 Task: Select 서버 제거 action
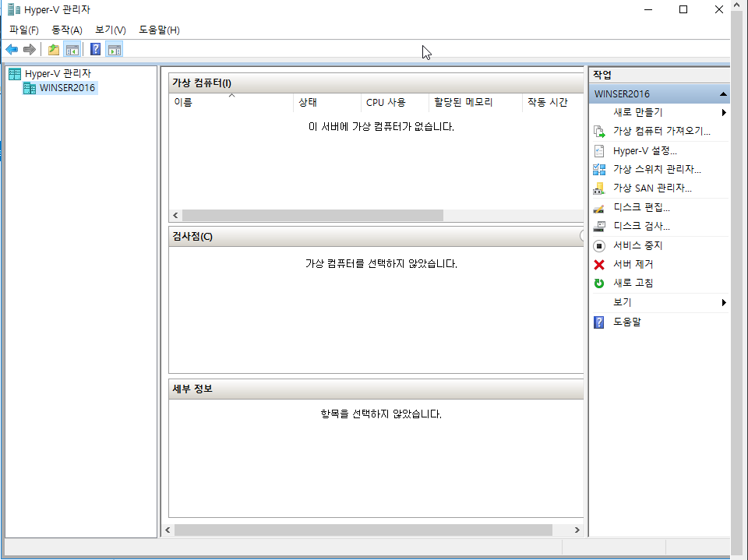coord(633,264)
